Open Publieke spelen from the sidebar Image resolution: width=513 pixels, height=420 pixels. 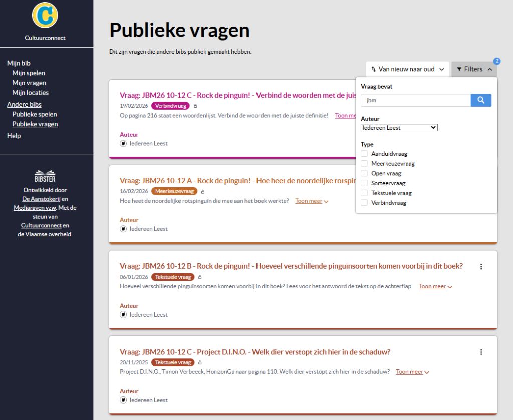coord(35,114)
